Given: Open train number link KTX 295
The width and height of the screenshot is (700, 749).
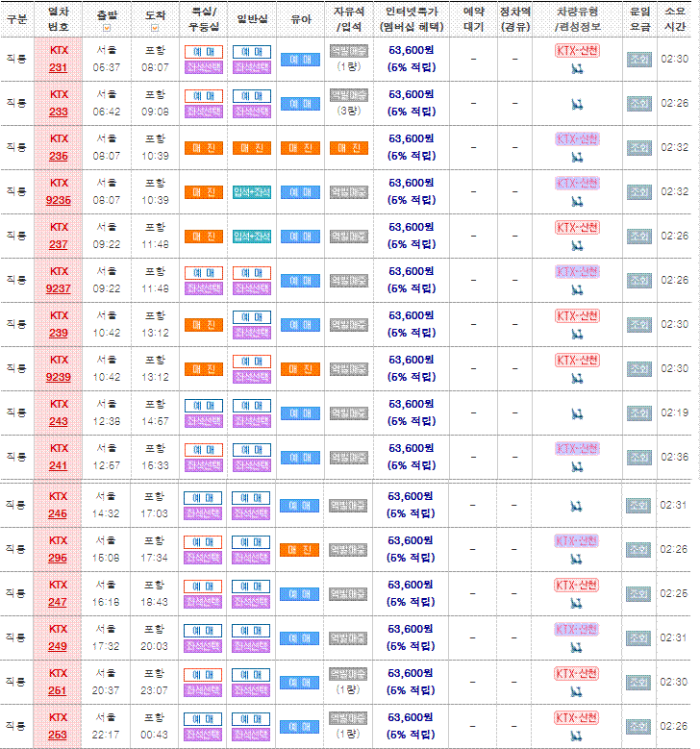Looking at the screenshot, I should click(x=58, y=558).
